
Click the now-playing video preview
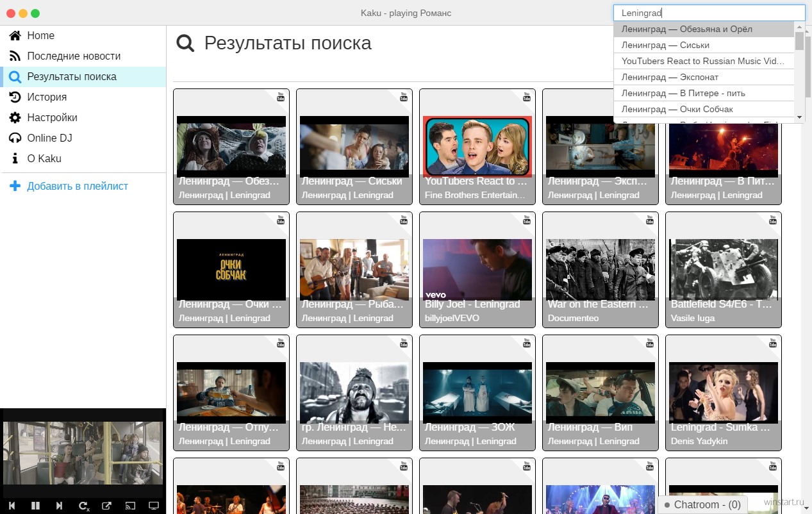[83, 452]
